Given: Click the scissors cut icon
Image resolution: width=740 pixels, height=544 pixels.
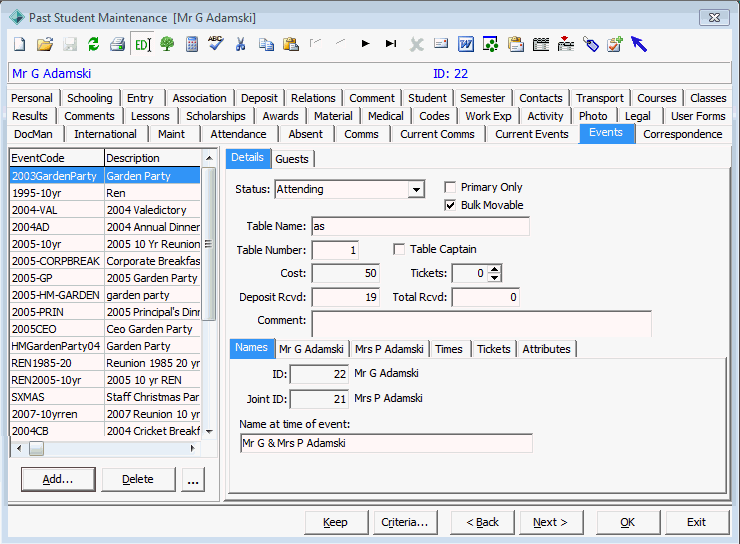Looking at the screenshot, I should pos(241,44).
